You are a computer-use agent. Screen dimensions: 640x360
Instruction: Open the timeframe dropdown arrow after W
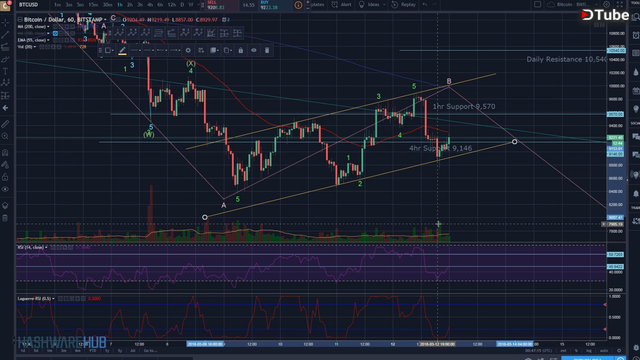coord(198,5)
